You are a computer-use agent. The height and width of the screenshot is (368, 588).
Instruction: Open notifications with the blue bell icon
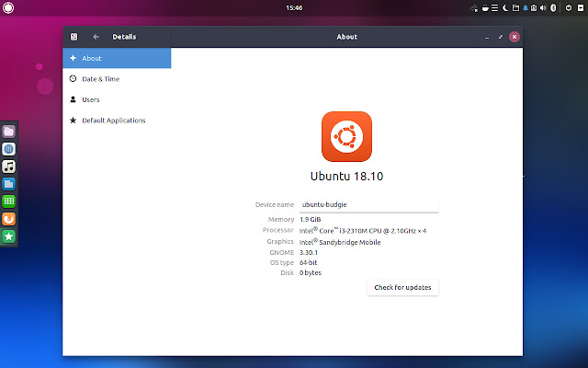526,8
